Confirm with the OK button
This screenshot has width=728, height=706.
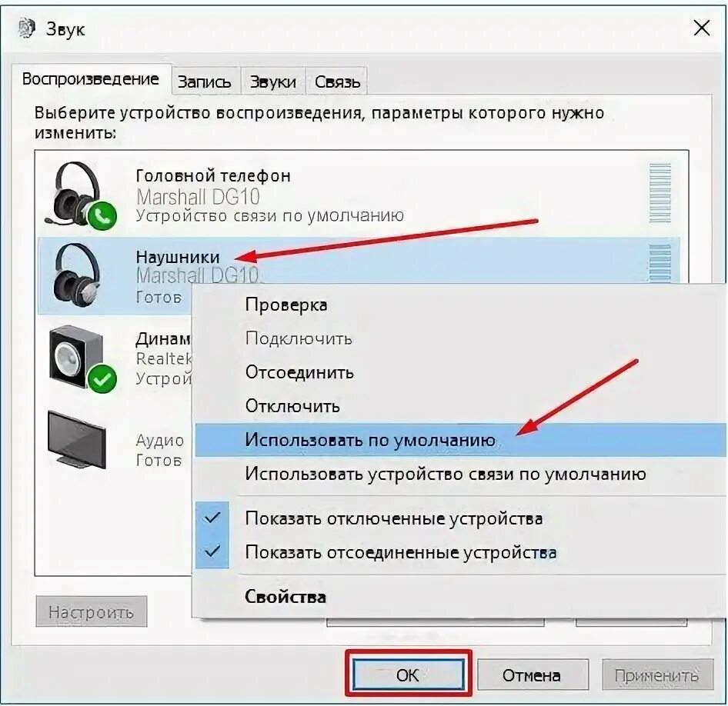(408, 675)
